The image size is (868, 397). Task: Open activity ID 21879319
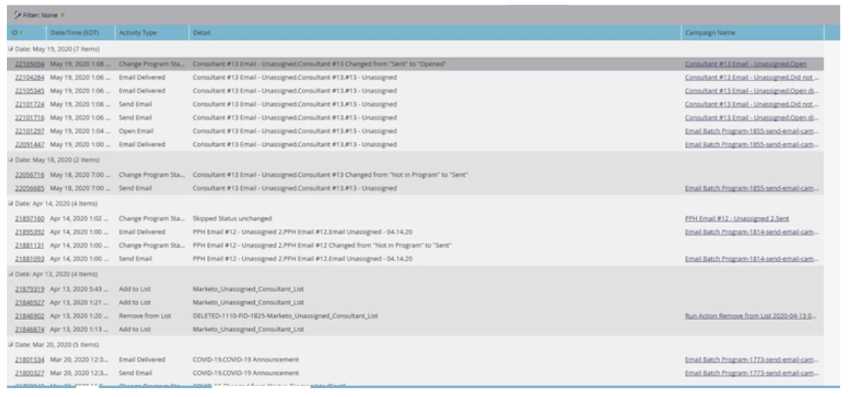point(30,289)
